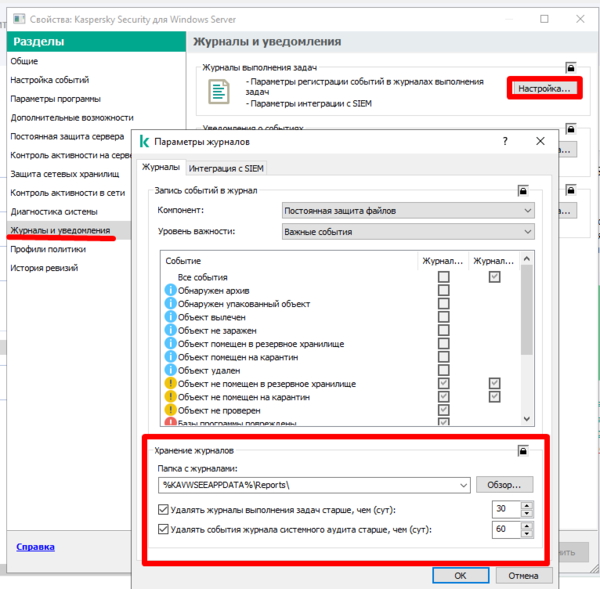Open the 'Справка' help link

(35, 547)
